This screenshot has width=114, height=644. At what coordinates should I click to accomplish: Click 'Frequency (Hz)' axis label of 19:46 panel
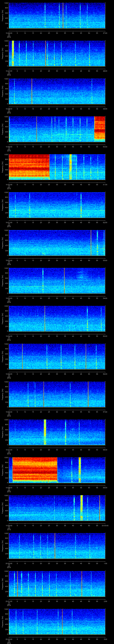(x=3, y=16)
